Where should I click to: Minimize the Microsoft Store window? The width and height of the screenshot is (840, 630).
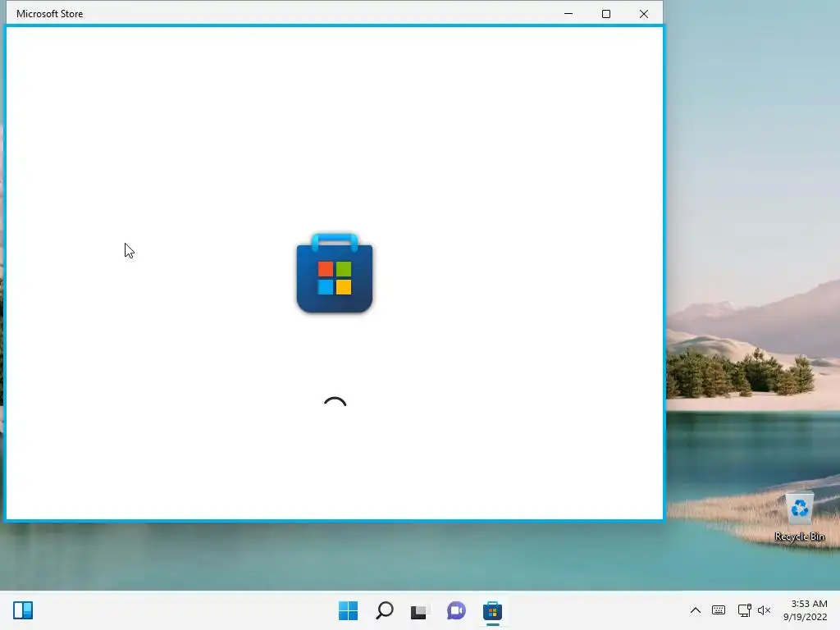click(568, 13)
